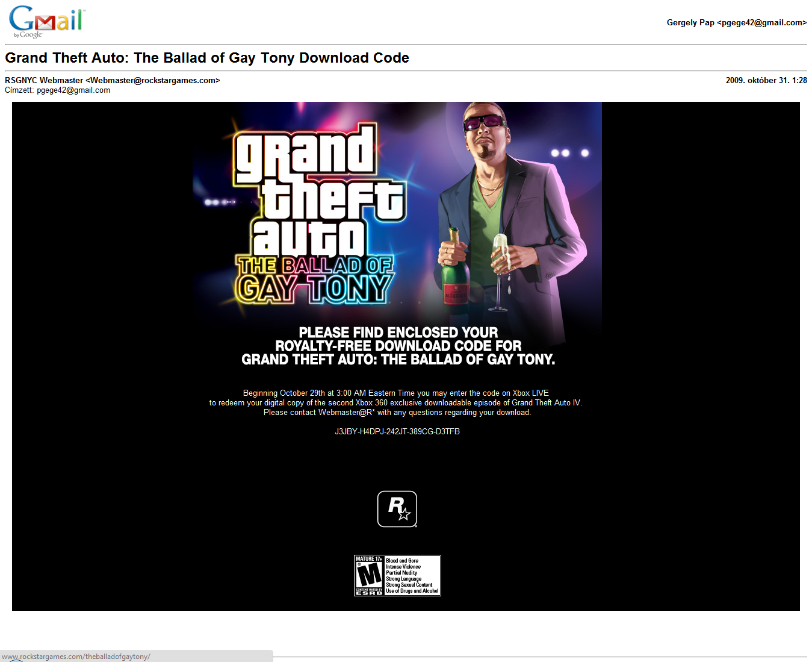Click account name Gergely Pap at top right
Image resolution: width=812 pixels, height=662 pixels.
pos(737,22)
